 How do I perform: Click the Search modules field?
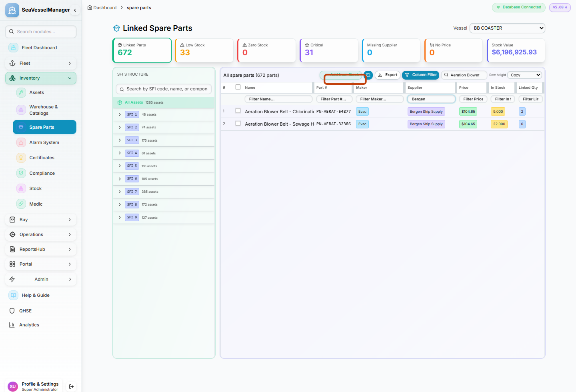click(41, 32)
